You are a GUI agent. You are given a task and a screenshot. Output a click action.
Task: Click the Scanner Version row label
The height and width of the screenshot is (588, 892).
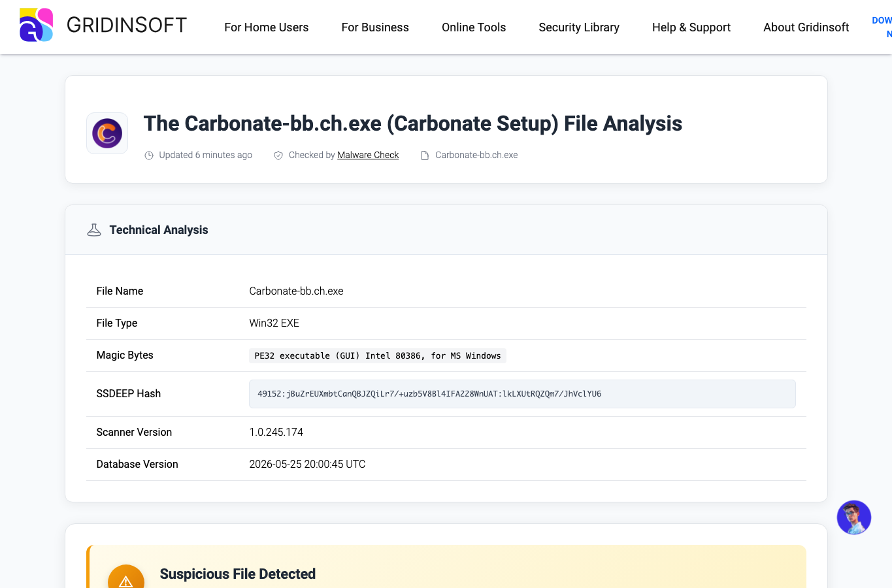[134, 433]
